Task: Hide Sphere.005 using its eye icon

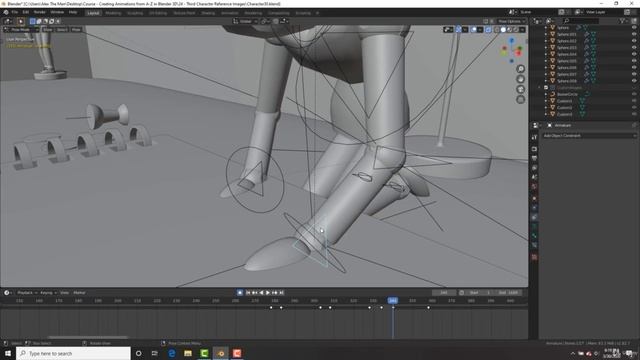Action: tap(634, 61)
